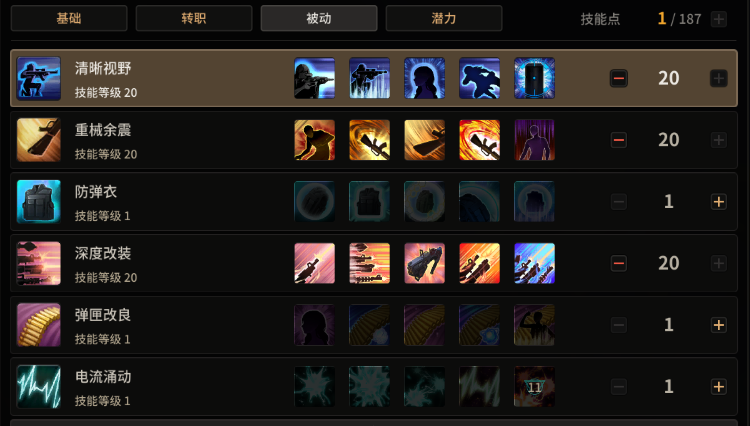Screen dimensions: 750x426
Task: Click the 重械余震 skill icon
Action: 39,140
